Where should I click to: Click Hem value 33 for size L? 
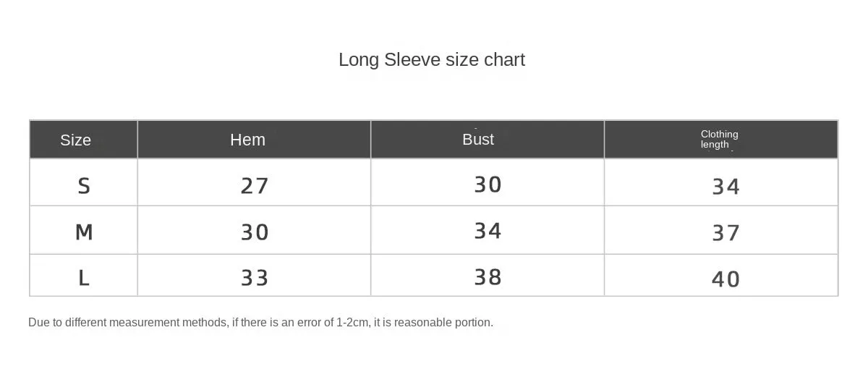(x=255, y=278)
